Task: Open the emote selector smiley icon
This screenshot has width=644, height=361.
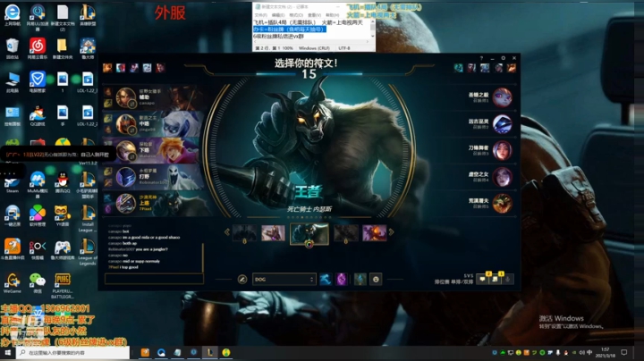Action: (x=376, y=280)
